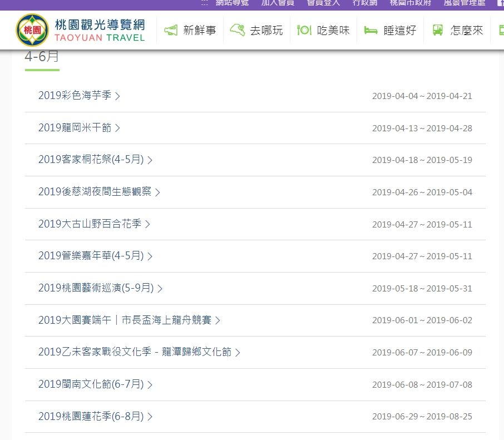The width and height of the screenshot is (504, 440).
Task: Open the 新鮮事 megaphone icon
Action: pos(171,31)
